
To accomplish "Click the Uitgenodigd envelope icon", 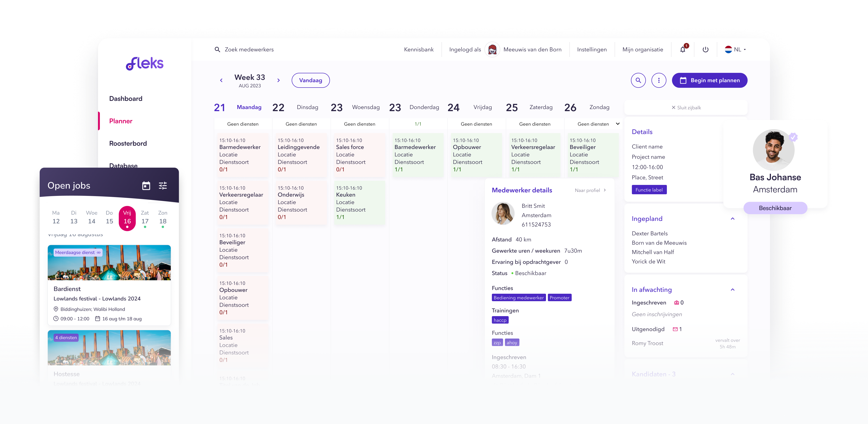I will [x=675, y=329].
